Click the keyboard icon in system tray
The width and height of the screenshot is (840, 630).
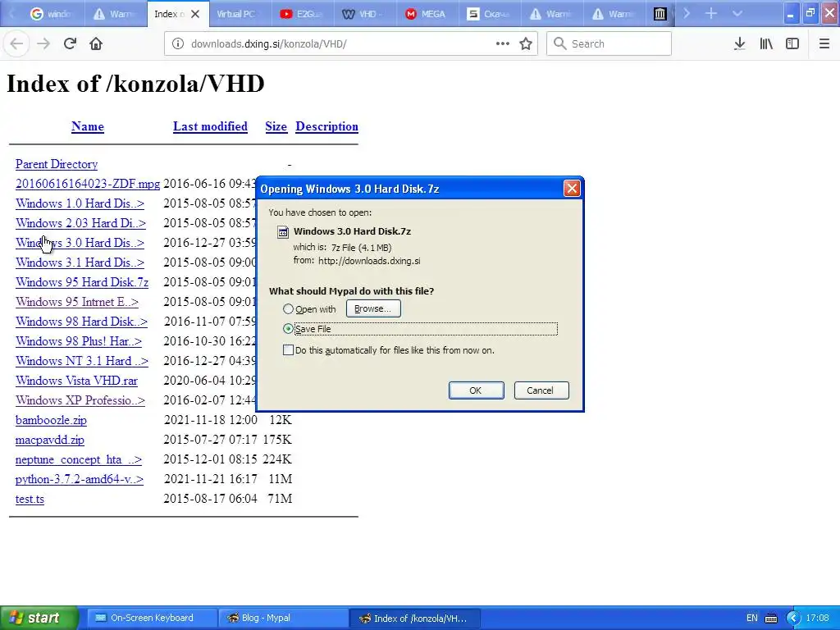tap(771, 619)
